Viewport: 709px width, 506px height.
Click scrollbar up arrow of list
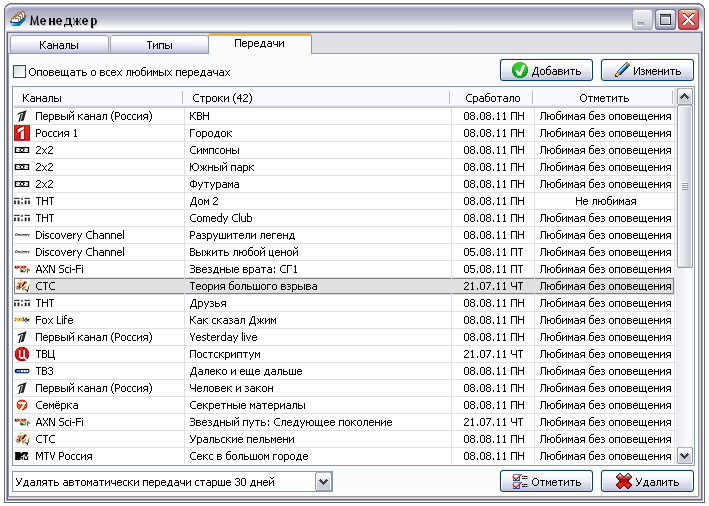tap(685, 97)
